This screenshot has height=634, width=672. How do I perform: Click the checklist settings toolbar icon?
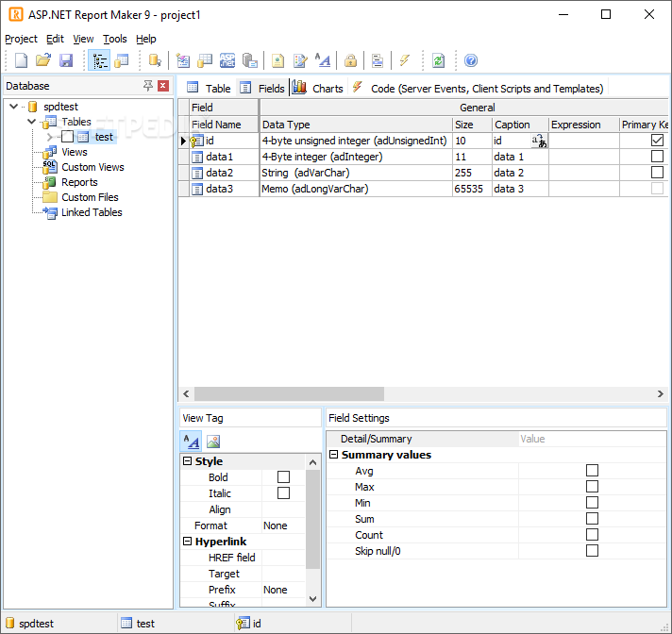[183, 60]
